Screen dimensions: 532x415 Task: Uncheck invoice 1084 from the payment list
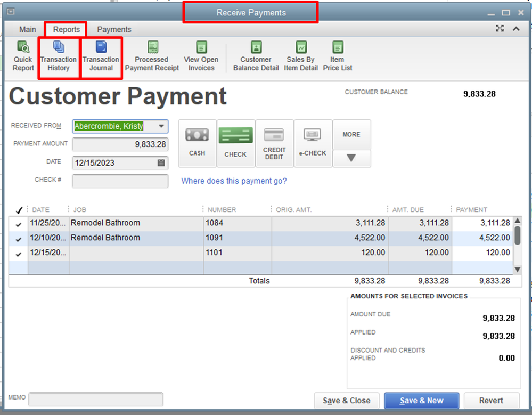18,223
